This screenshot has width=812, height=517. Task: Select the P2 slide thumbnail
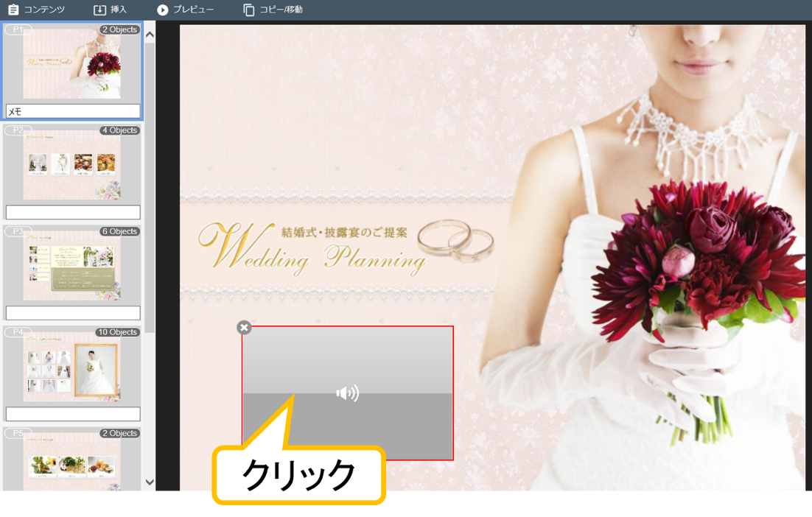(71, 165)
